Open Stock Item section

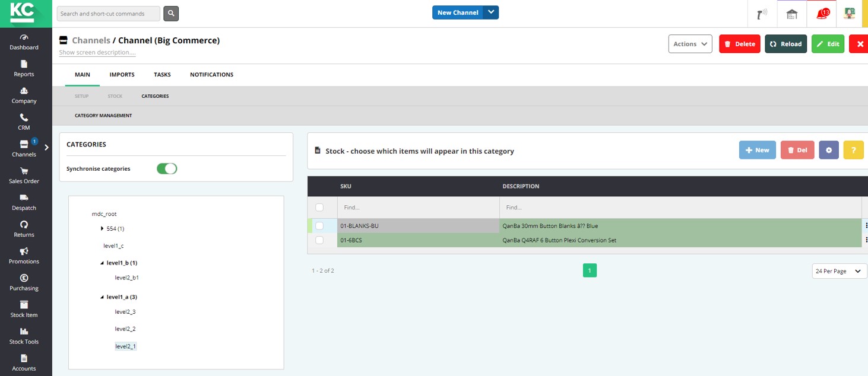tap(24, 309)
